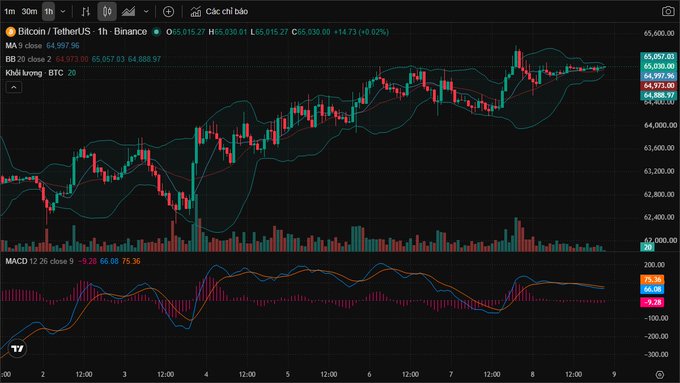Screen dimensions: 680x383
Task: Click the indicators chart icon
Action: pyautogui.click(x=196, y=12)
